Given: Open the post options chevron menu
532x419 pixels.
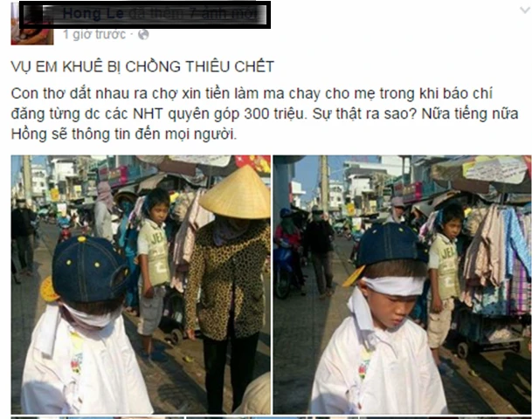Looking at the screenshot, I should (x=525, y=10).
